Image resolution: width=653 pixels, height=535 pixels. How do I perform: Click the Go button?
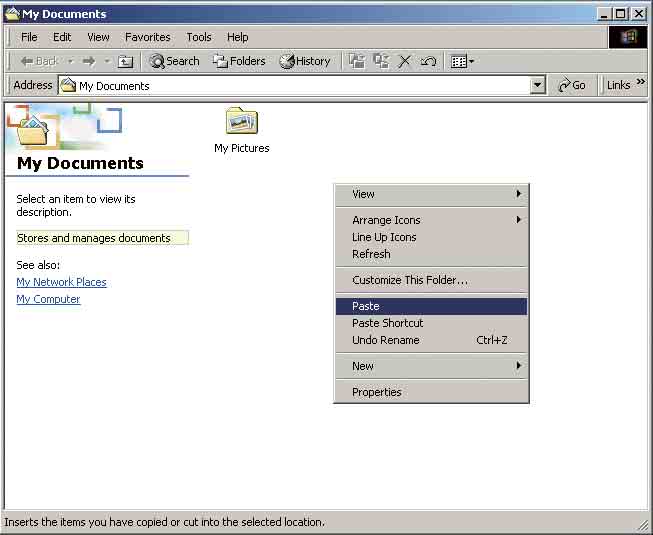click(572, 85)
